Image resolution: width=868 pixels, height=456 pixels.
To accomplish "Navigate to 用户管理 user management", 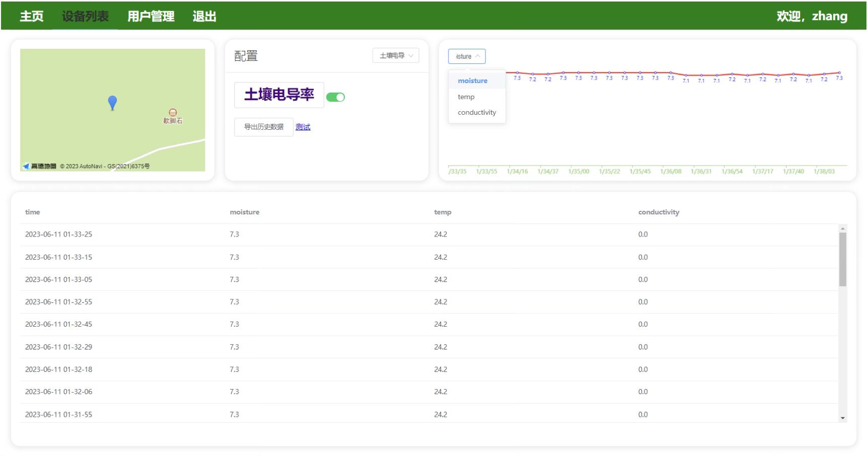I will [151, 16].
